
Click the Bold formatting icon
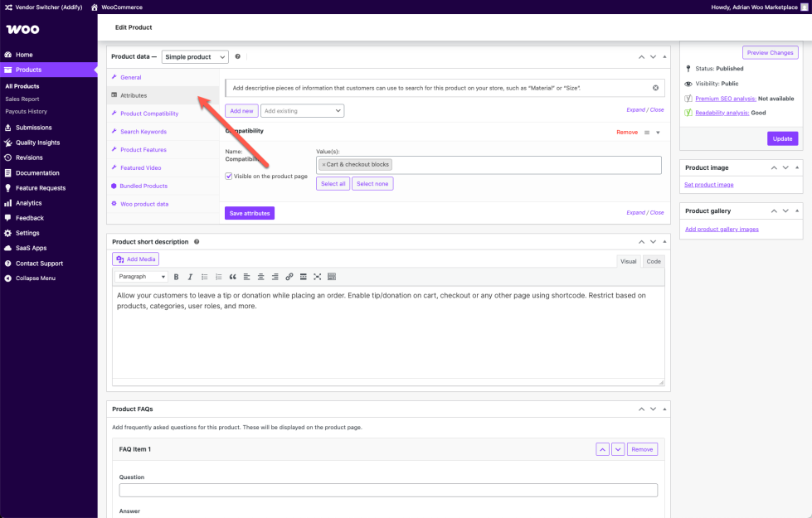point(176,277)
